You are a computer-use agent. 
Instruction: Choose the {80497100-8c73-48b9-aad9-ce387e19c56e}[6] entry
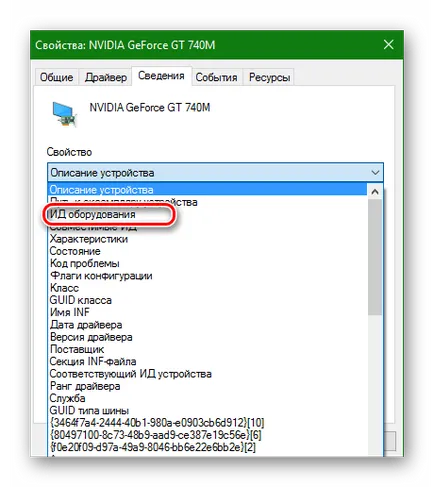tap(208, 435)
